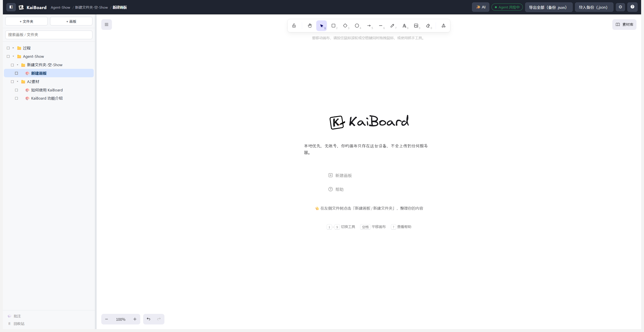Viewport: 644px width, 332px height.
Task: Select the Arrow tool
Action: (x=369, y=26)
